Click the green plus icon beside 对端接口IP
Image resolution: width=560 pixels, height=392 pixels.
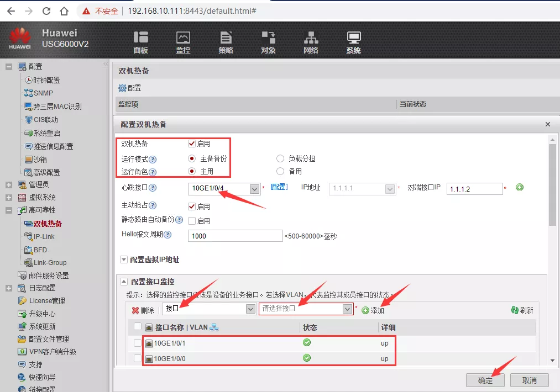click(519, 187)
